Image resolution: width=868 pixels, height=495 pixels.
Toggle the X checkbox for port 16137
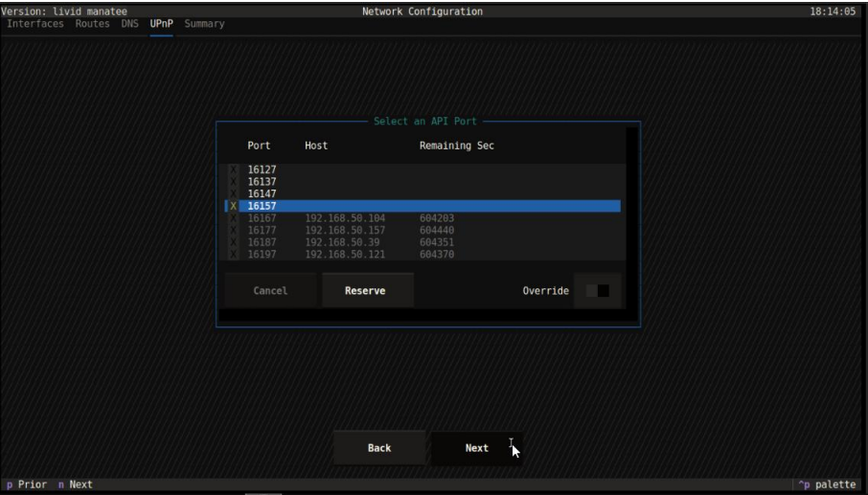pyautogui.click(x=233, y=182)
